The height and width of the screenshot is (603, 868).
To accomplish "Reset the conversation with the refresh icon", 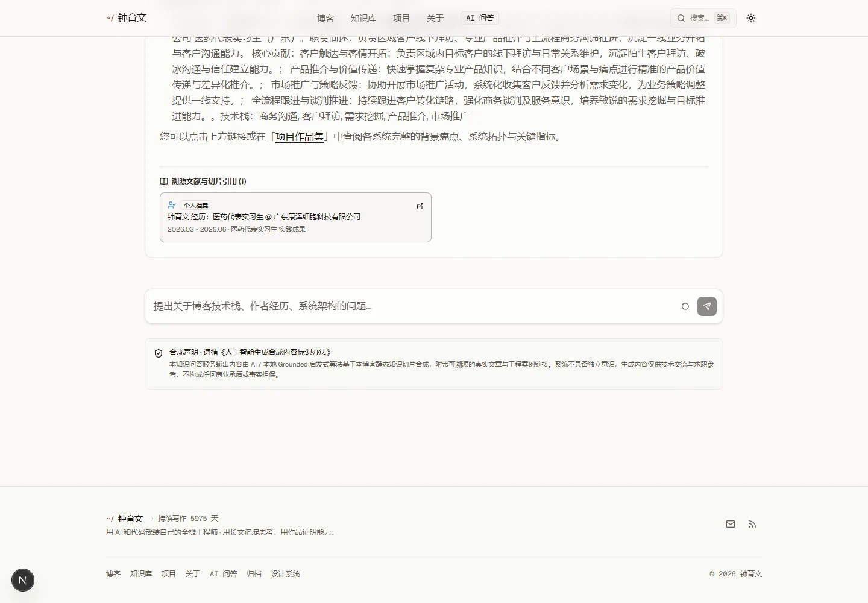I will (685, 306).
